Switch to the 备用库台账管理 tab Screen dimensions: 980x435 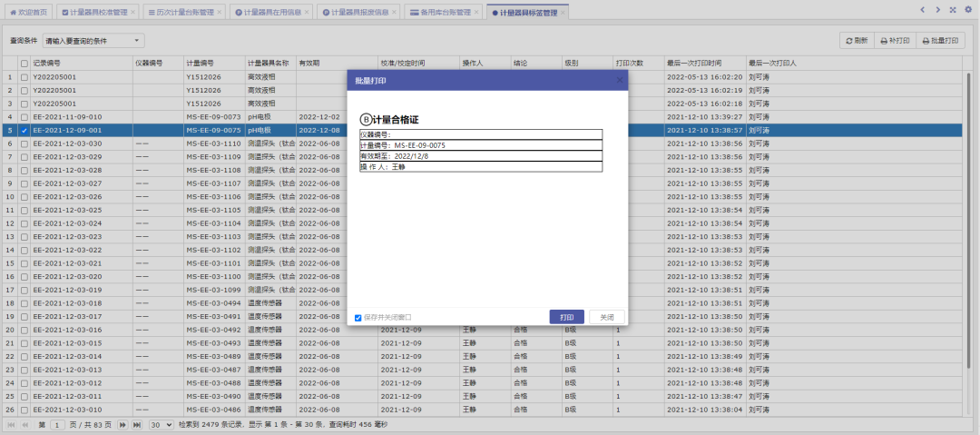441,12
